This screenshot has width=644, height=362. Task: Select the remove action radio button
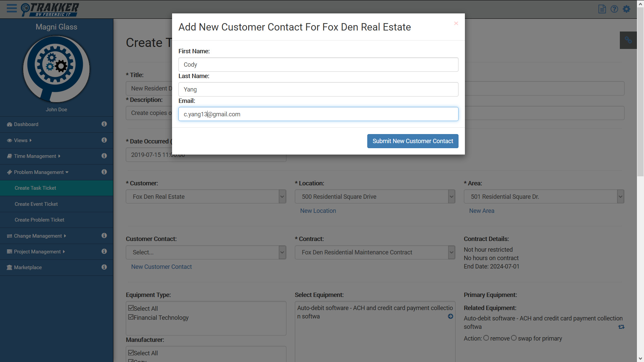click(x=486, y=338)
